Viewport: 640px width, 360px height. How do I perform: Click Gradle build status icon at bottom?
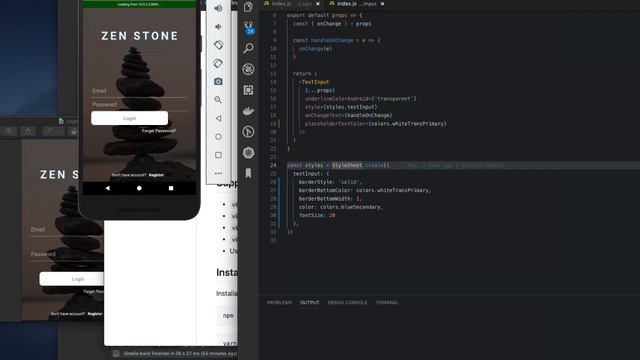pos(116,353)
